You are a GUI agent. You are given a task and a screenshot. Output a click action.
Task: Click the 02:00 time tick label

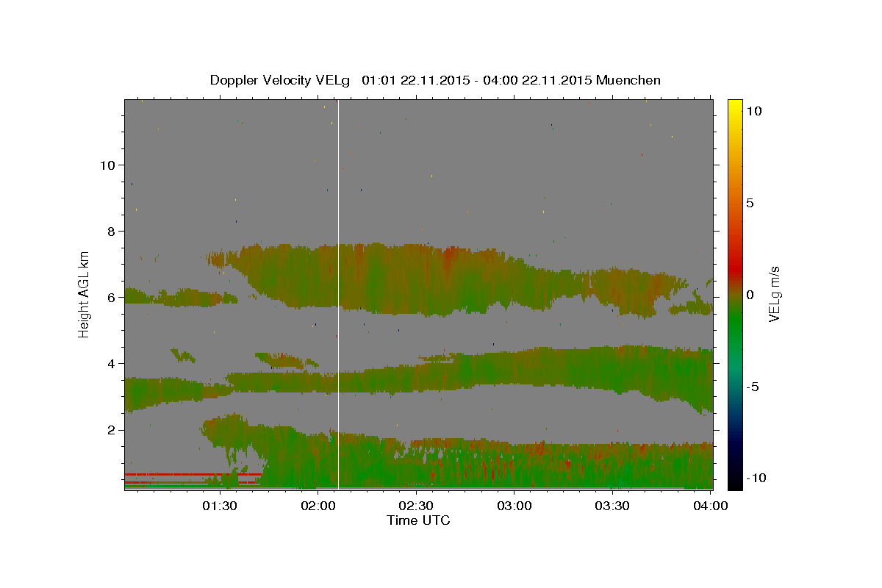point(318,506)
